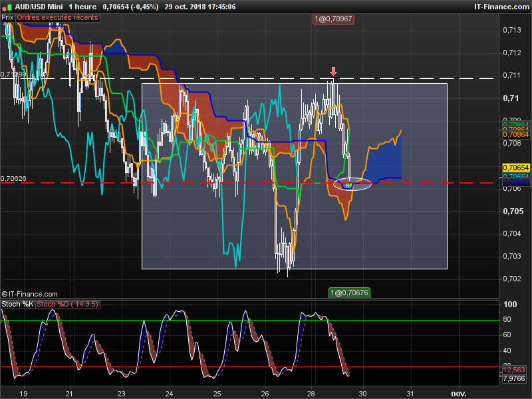Click the yellow current price tag '0,70654'
This screenshot has width=532, height=399.
pyautogui.click(x=516, y=168)
